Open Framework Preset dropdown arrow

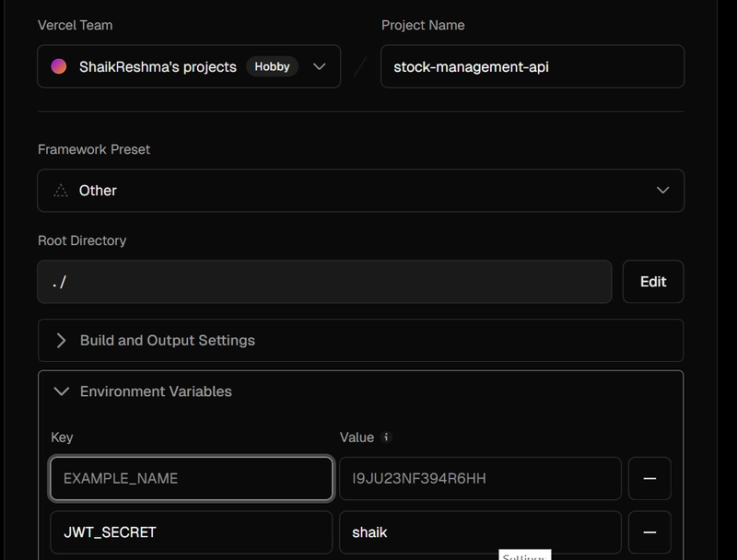pos(662,191)
